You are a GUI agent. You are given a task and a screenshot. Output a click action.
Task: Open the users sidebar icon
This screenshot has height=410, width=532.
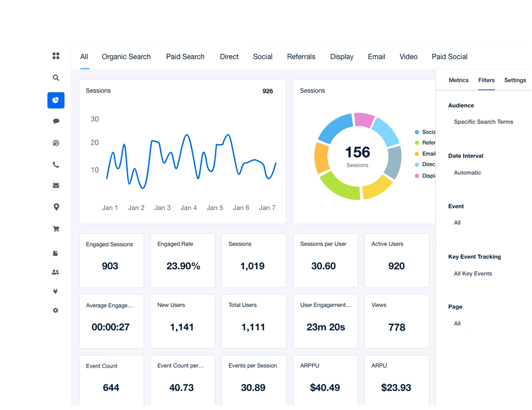pyautogui.click(x=56, y=272)
